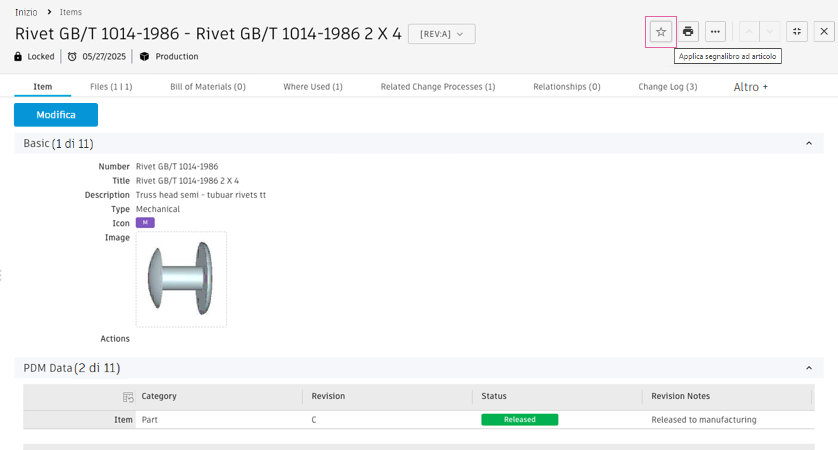Close the item details panel
838x450 pixels.
click(x=824, y=32)
